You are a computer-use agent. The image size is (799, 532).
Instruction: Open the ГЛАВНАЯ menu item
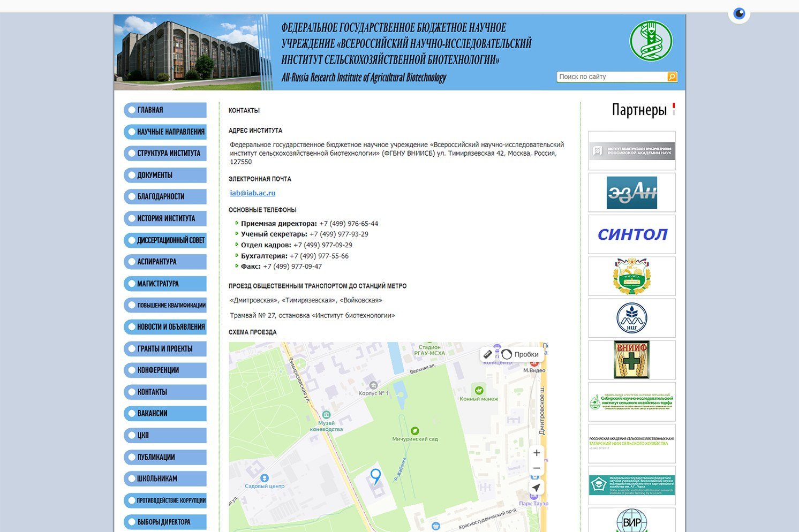click(x=165, y=110)
